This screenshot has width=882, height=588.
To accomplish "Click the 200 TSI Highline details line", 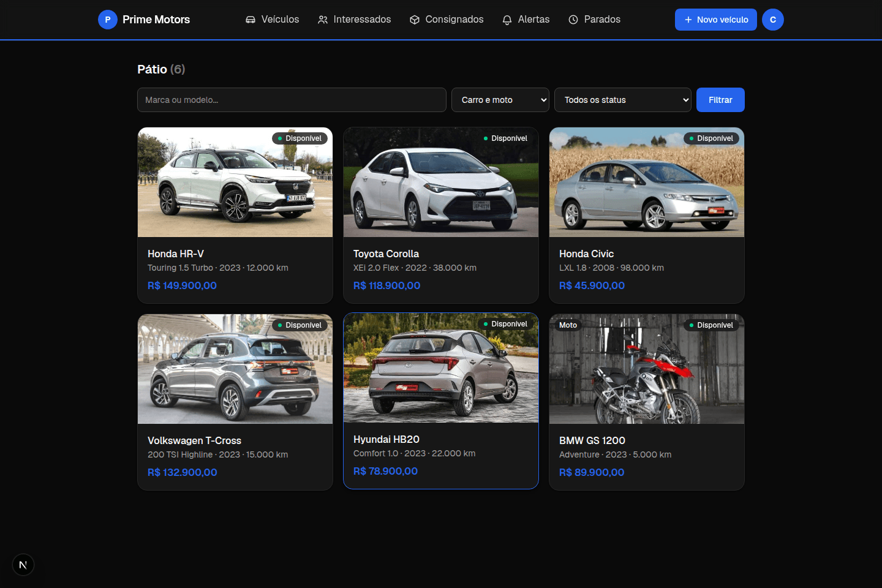I will point(218,454).
